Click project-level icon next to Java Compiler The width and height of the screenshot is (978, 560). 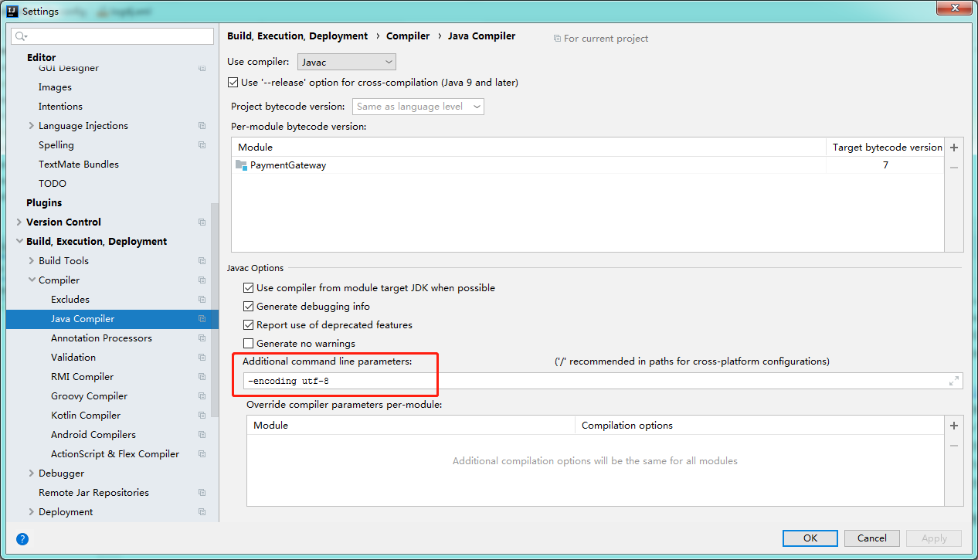(x=202, y=319)
